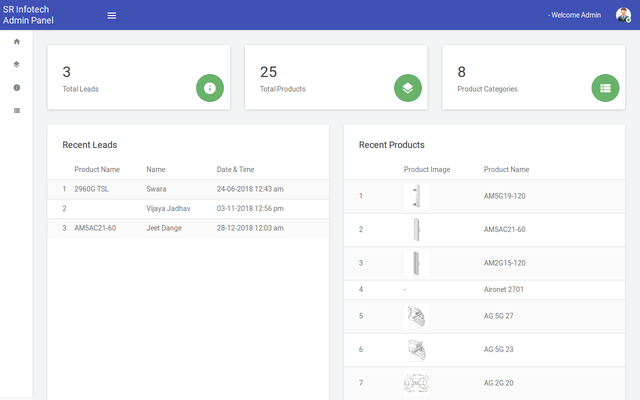The image size is (640, 400).
Task: Click Product Name header in Recent Leads
Action: (97, 169)
